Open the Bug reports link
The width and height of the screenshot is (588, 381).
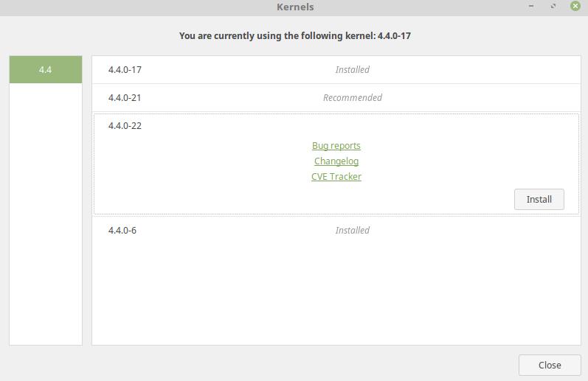coord(336,146)
